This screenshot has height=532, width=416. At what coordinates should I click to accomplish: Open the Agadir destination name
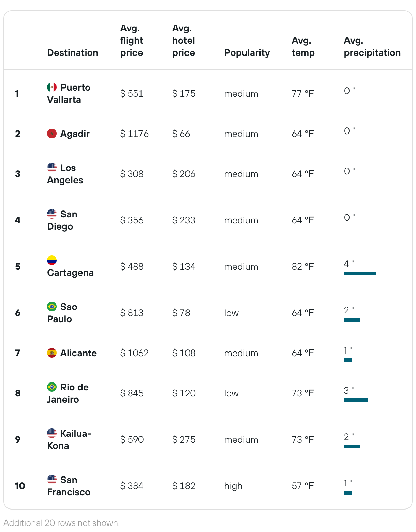tap(75, 134)
